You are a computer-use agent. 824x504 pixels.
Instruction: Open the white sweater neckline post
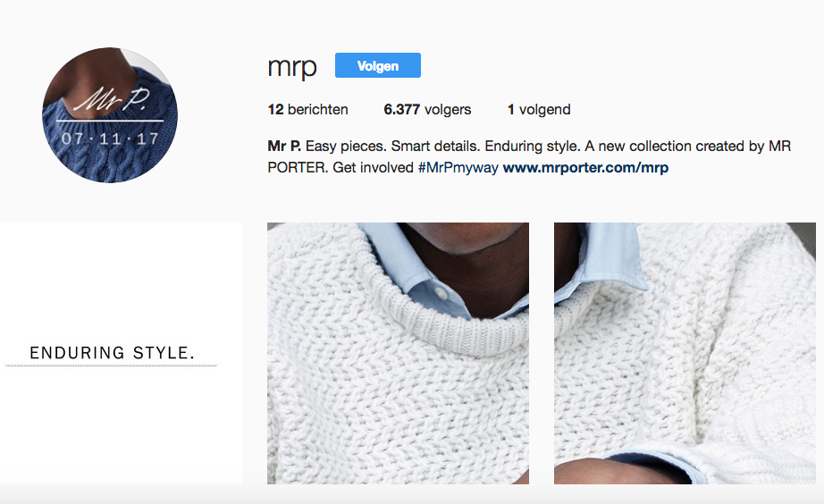click(398, 353)
